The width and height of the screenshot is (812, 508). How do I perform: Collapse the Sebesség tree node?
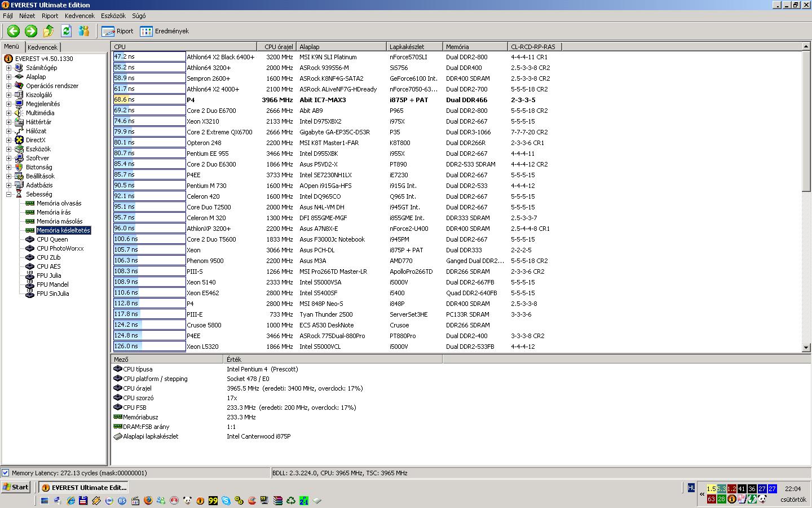[x=8, y=194]
